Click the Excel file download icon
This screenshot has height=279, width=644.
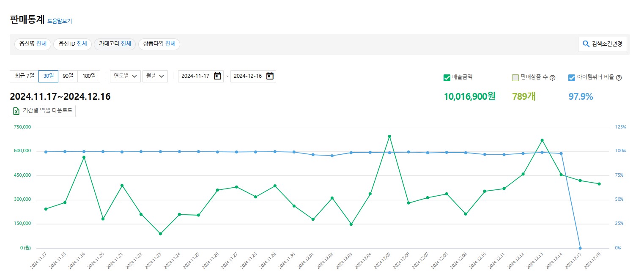pyautogui.click(x=16, y=111)
